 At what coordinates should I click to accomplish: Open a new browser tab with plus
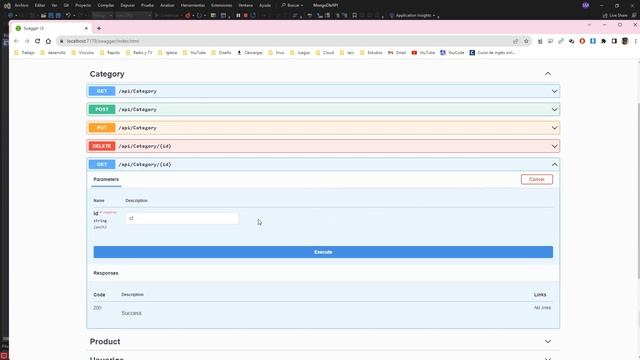coord(99,29)
